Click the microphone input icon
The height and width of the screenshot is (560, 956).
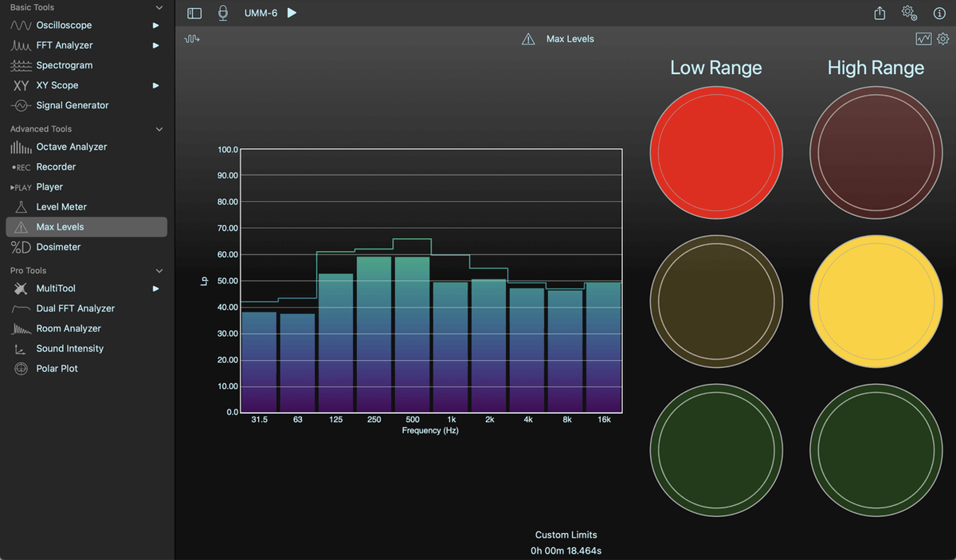[224, 13]
